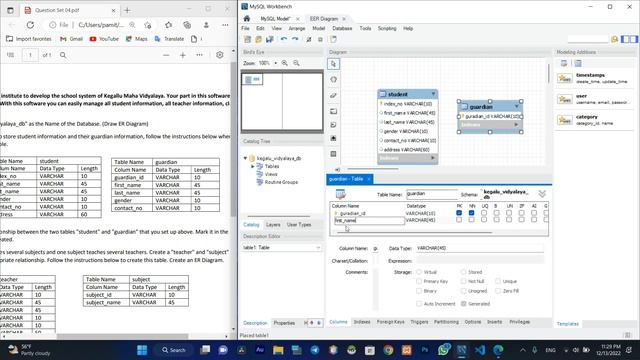Expand the guardian table Indexes section

pos(516,124)
